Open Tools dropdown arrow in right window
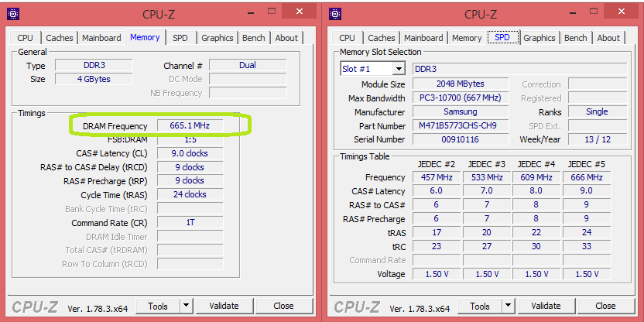Image resolution: width=644 pixels, height=322 pixels. pyautogui.click(x=508, y=306)
